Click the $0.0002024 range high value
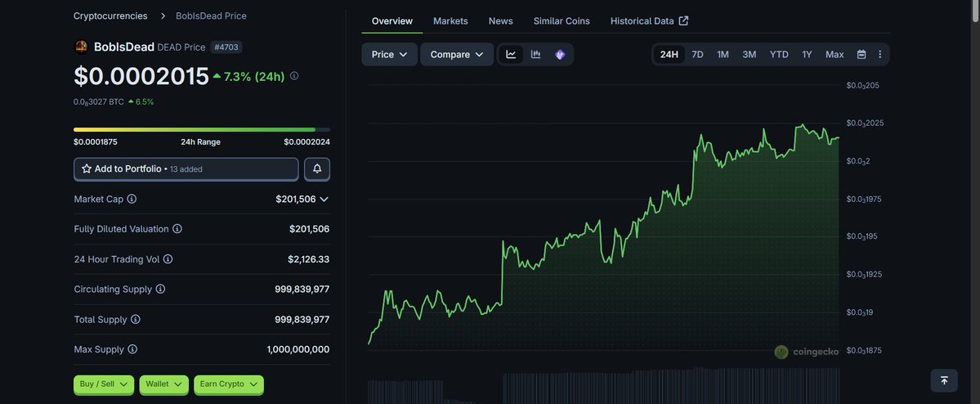The image size is (980, 404). (x=307, y=142)
